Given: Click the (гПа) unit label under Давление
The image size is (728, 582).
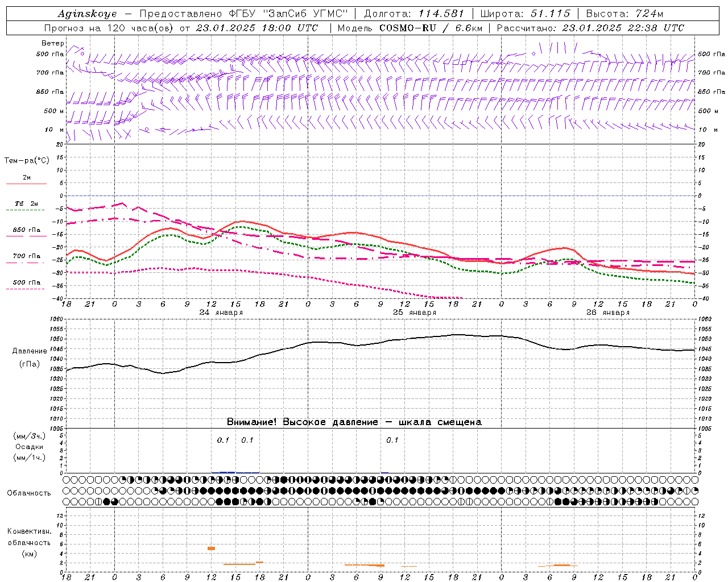Looking at the screenshot, I should pyautogui.click(x=30, y=364).
